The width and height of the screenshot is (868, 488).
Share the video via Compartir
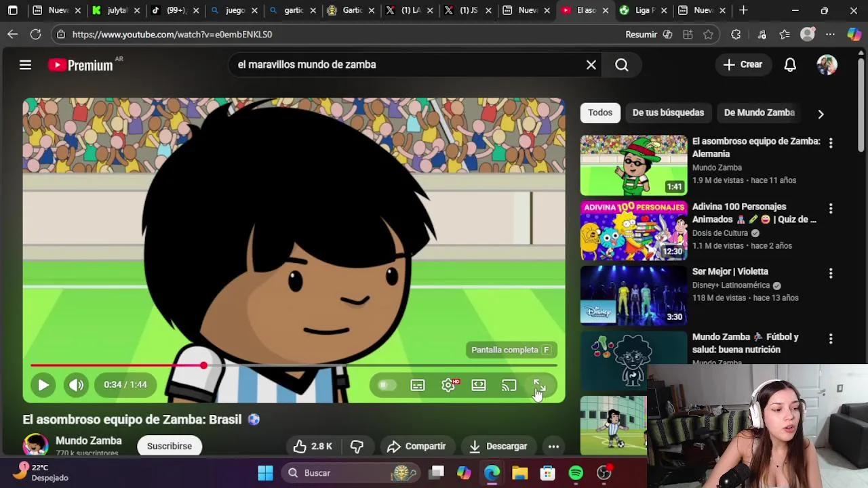[416, 446]
